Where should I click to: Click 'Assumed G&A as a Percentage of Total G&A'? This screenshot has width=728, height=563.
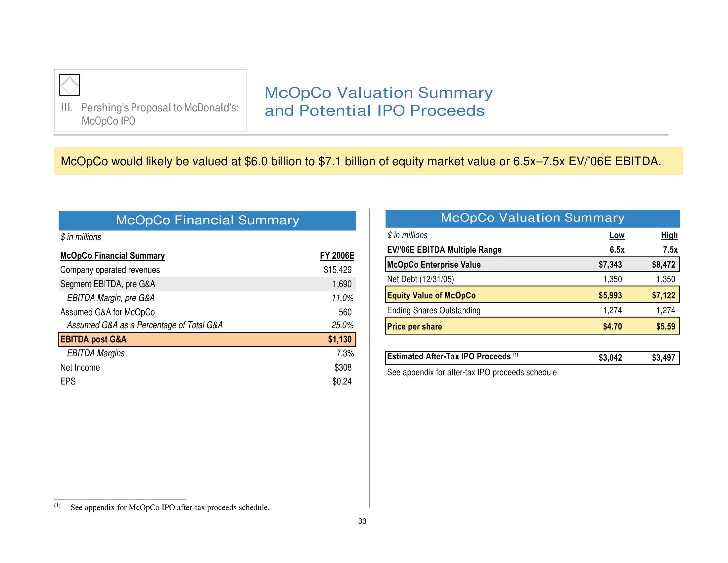point(145,325)
